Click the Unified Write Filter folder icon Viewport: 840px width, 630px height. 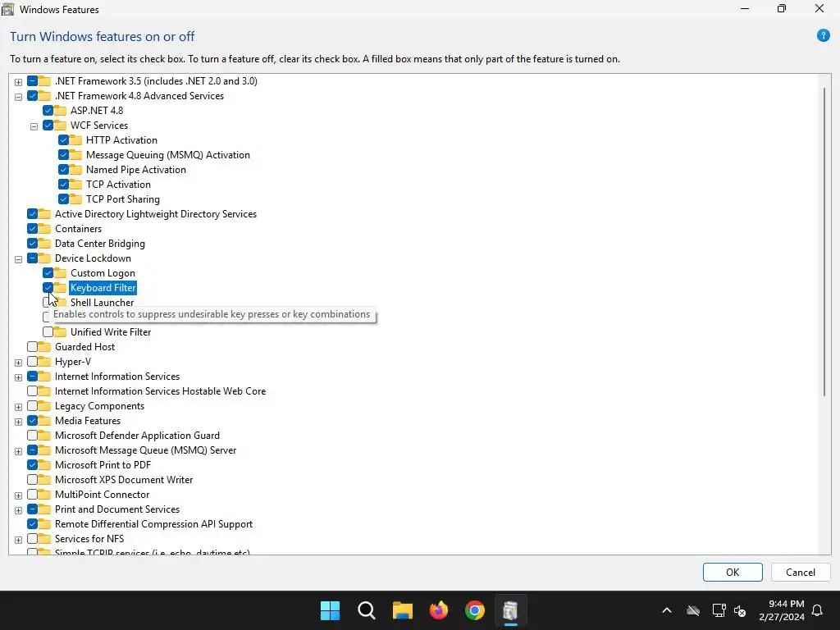pyautogui.click(x=61, y=332)
